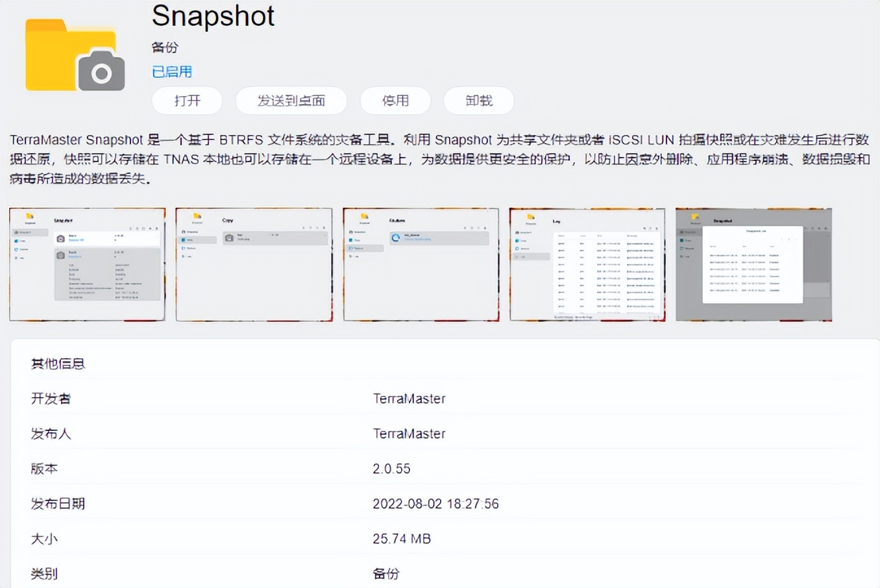This screenshot has width=880, height=588.
Task: View the snapshot list preview thumbnail
Action: click(x=753, y=263)
